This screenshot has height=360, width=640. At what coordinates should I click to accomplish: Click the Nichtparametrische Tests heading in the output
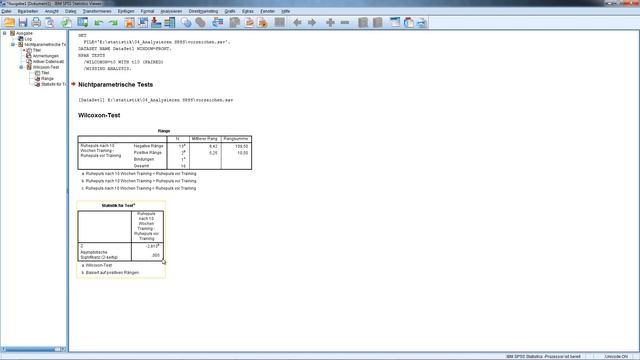point(116,84)
